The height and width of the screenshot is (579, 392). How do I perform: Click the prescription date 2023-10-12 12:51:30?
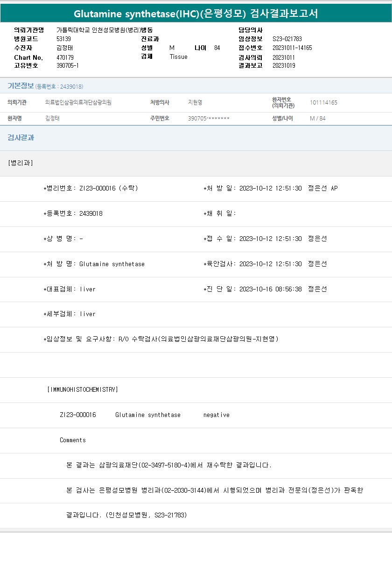270,189
